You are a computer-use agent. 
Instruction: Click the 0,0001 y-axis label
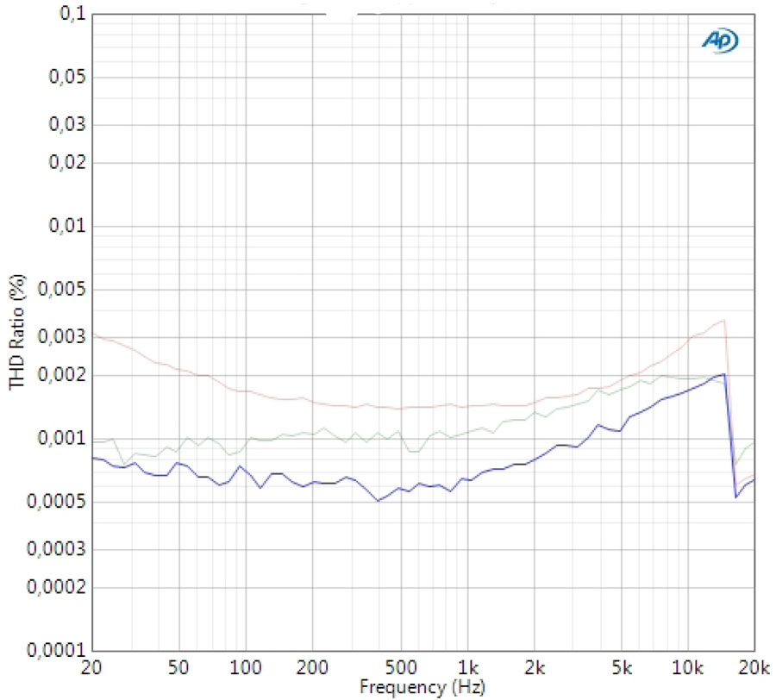pos(56,651)
